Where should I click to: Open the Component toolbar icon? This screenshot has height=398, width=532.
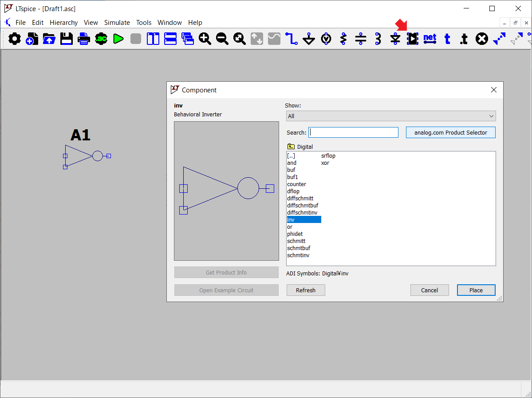tap(413, 39)
